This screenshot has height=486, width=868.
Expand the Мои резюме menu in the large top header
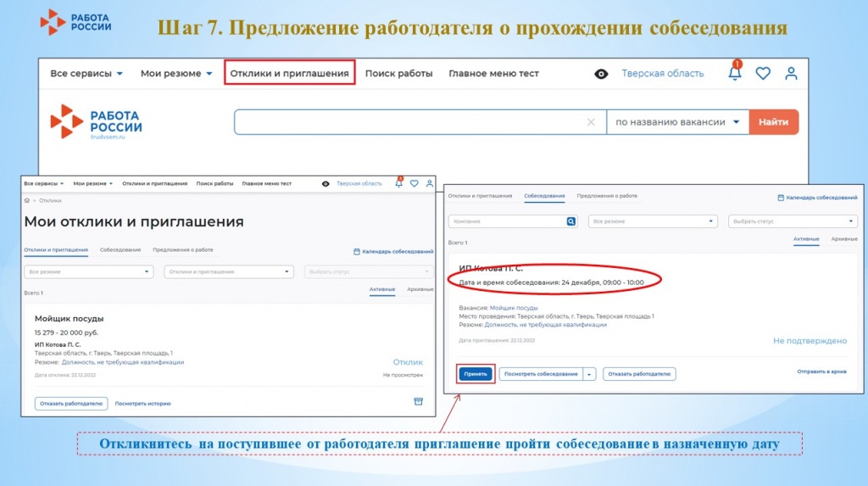pyautogui.click(x=176, y=73)
